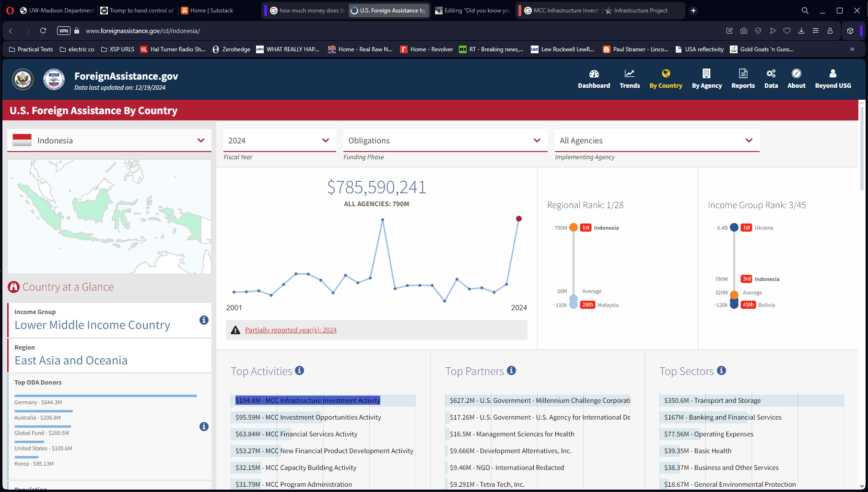Click the warning triangle beside partially reported years
This screenshot has height=492, width=868.
click(x=235, y=330)
